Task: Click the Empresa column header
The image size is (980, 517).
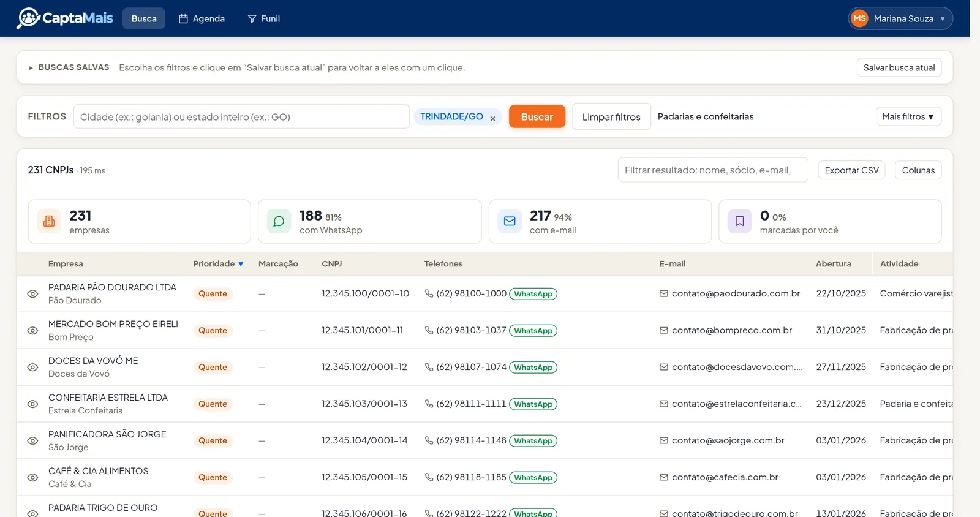Action: [66, 264]
